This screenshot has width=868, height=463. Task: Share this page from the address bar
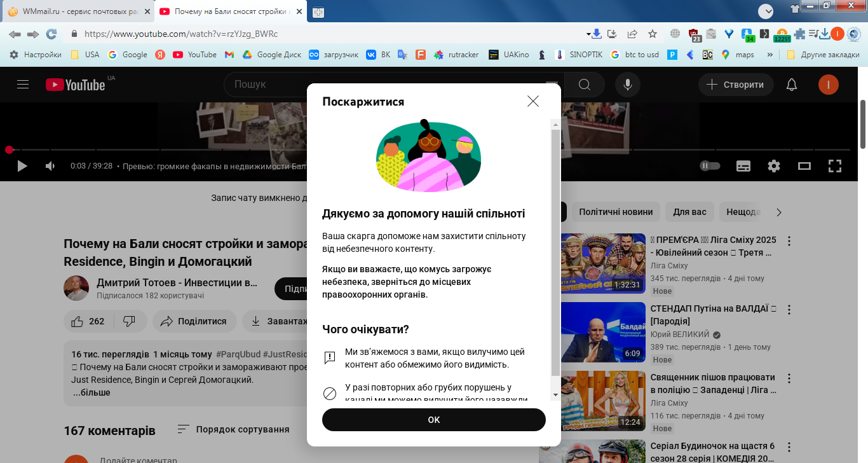pos(632,34)
